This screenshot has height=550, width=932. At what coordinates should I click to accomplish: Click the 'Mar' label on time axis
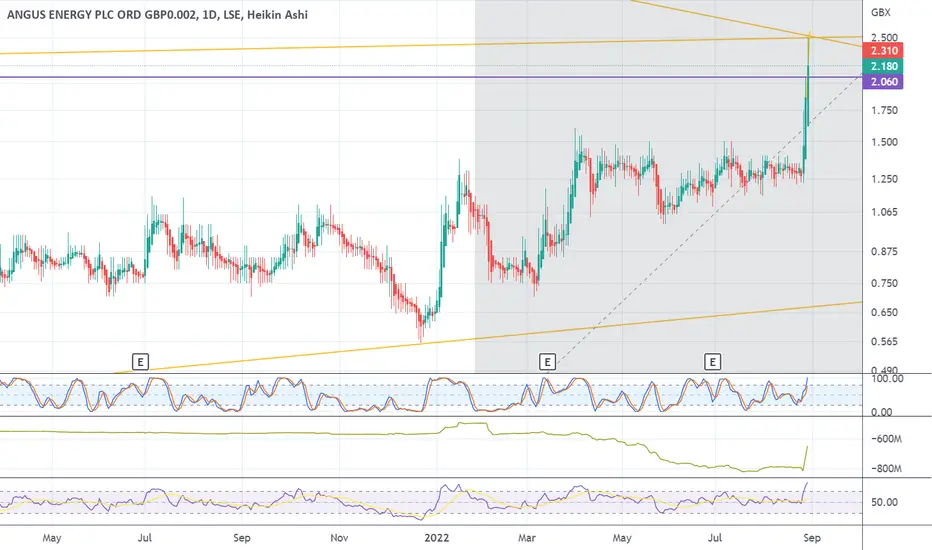pyautogui.click(x=527, y=538)
